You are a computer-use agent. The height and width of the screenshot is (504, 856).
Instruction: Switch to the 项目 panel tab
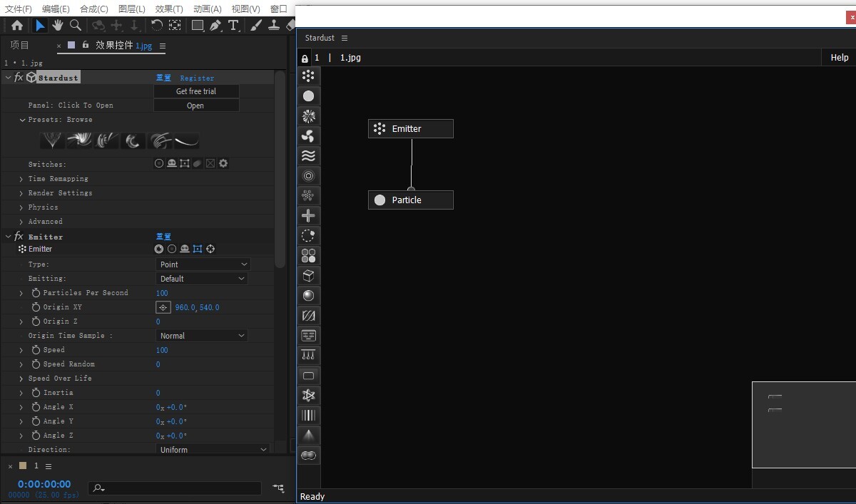coord(19,45)
